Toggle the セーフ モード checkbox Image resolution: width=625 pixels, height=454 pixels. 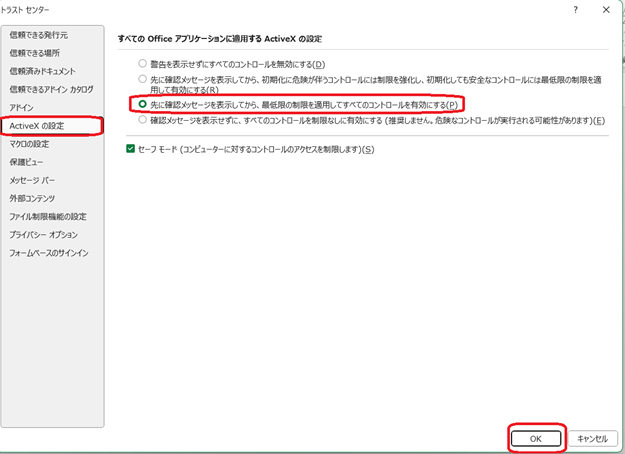130,149
